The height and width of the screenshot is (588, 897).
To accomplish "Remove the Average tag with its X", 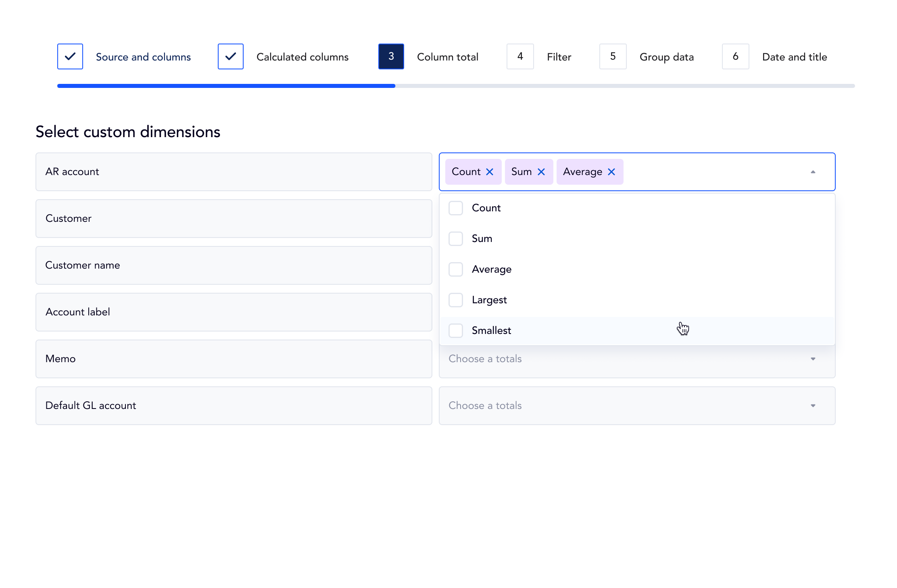I will 611,172.
